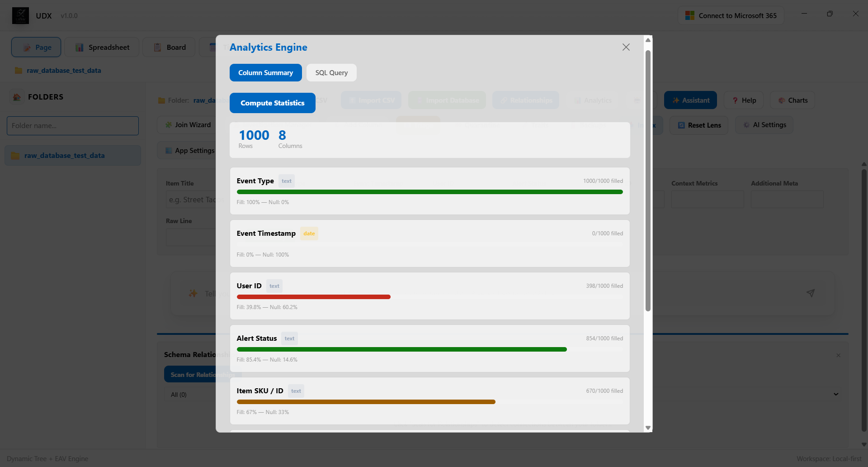This screenshot has width=868, height=467.
Task: Switch to the Spreadsheet view
Action: coord(102,47)
